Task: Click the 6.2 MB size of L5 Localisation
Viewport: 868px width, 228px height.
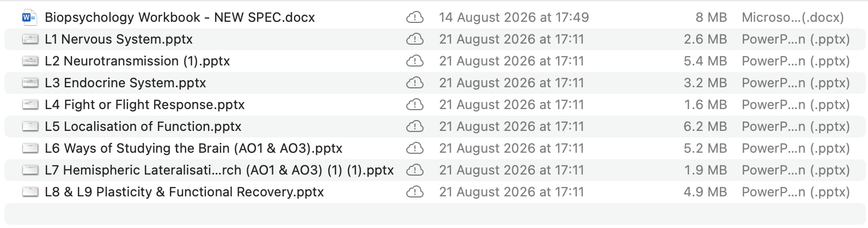Action: (705, 127)
